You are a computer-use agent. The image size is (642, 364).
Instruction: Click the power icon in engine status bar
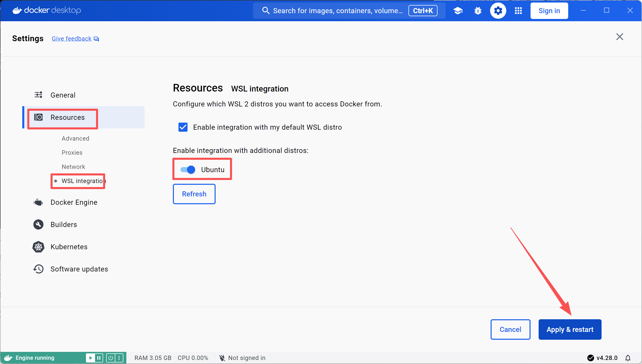[x=110, y=358]
